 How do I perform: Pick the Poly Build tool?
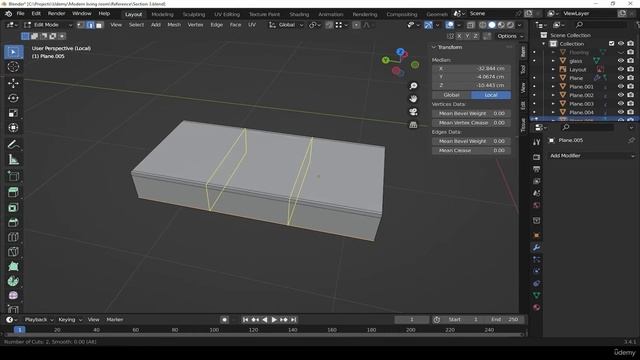(x=13, y=266)
